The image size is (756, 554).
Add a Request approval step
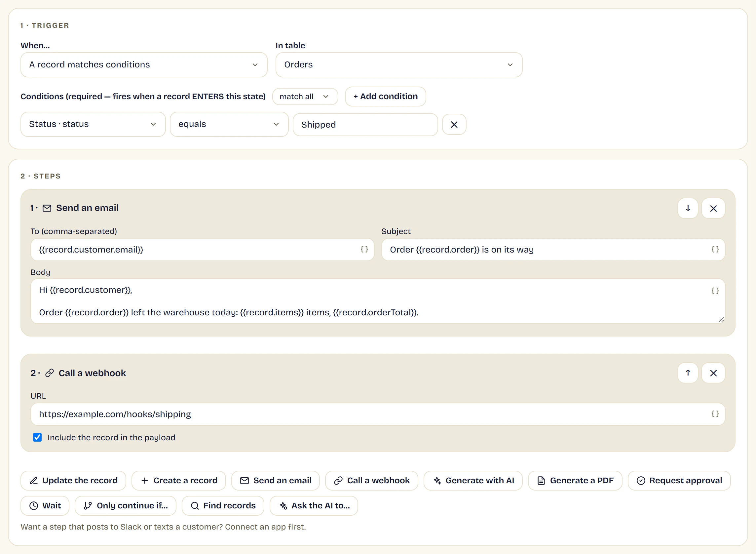point(679,480)
